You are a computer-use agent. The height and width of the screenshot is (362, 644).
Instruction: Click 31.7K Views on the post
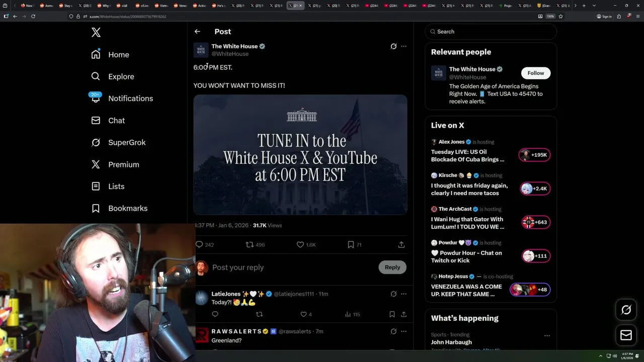pos(267,225)
